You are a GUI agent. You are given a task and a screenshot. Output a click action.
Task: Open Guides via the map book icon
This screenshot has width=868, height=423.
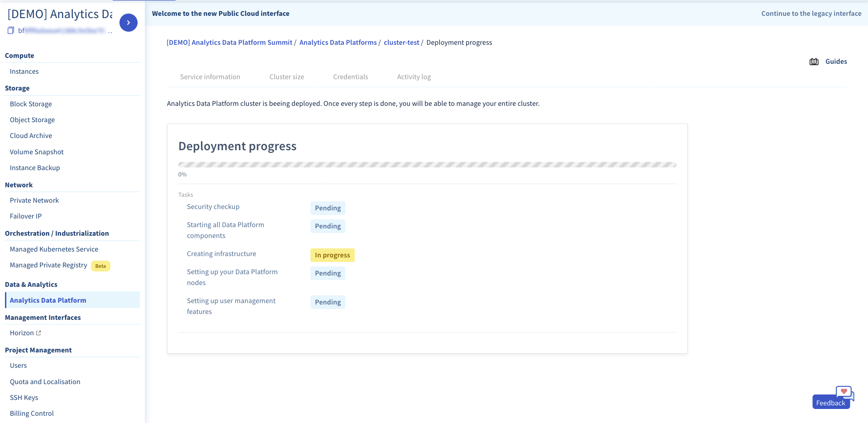(x=814, y=62)
